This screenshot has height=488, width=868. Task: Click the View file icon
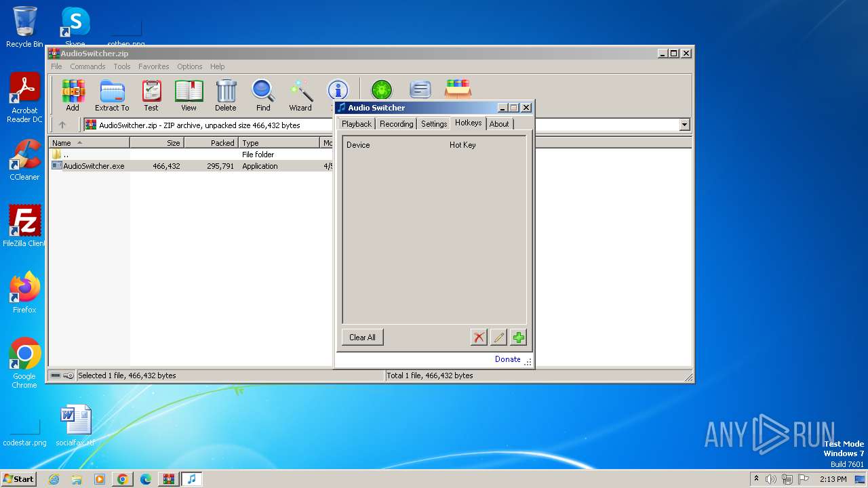(x=189, y=96)
